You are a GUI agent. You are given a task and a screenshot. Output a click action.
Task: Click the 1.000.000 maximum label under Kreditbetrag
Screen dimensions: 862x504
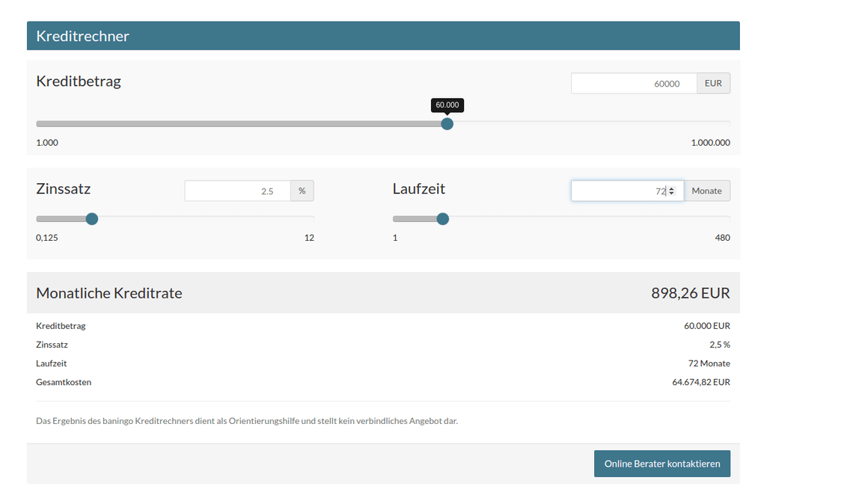[710, 143]
